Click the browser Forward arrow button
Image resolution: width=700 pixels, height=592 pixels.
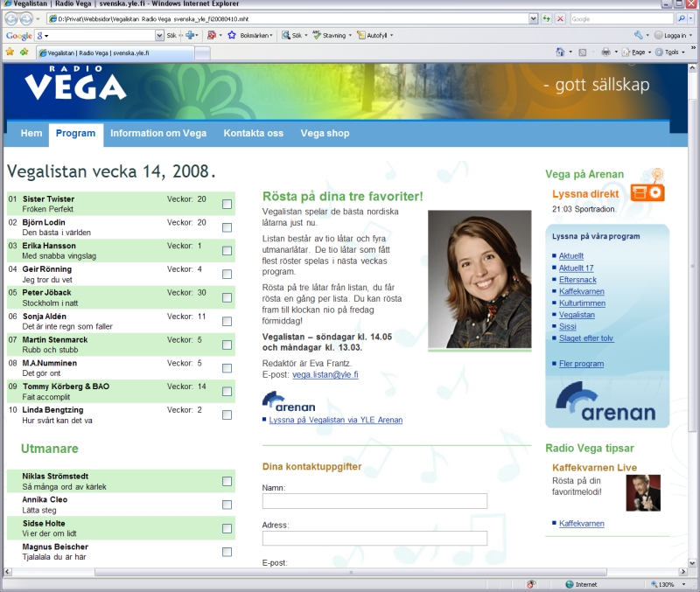[x=26, y=18]
